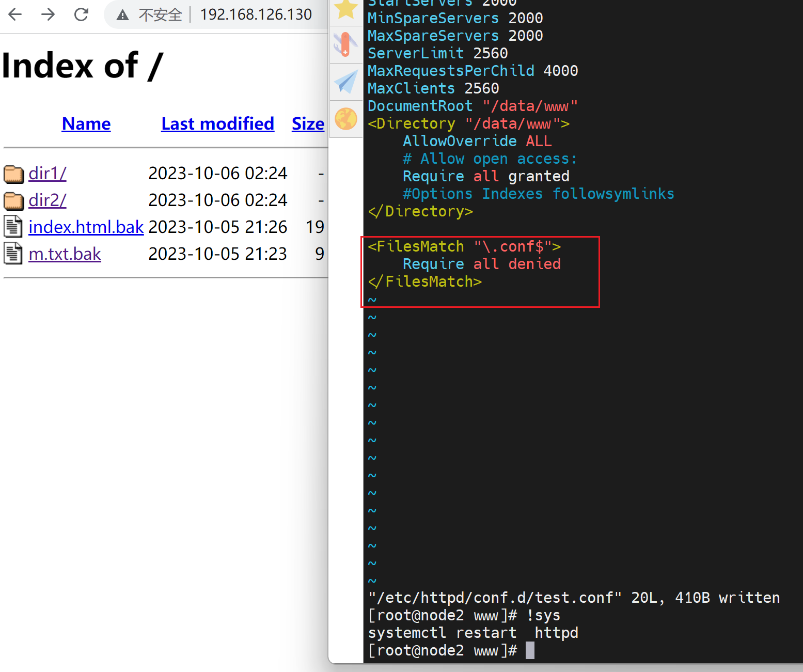Click the folder icon beside dir1/
This screenshot has height=672, width=803.
(13, 174)
